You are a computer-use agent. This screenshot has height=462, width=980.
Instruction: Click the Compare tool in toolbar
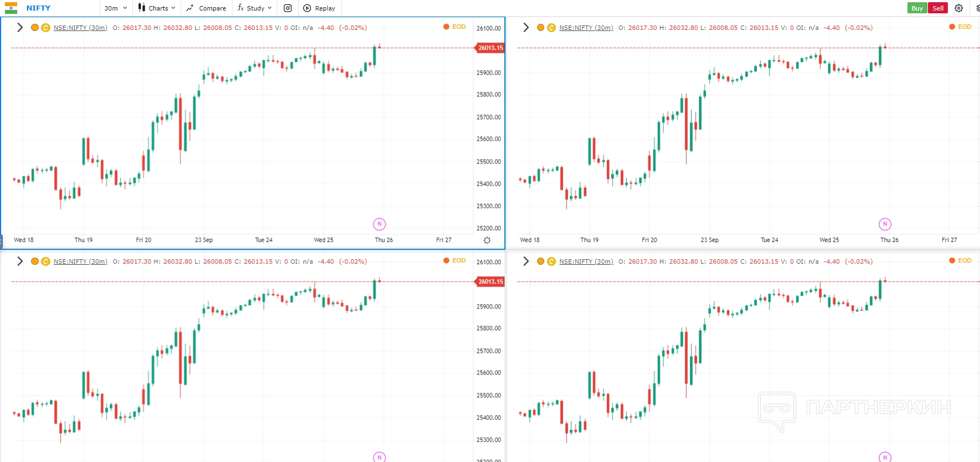(x=206, y=8)
